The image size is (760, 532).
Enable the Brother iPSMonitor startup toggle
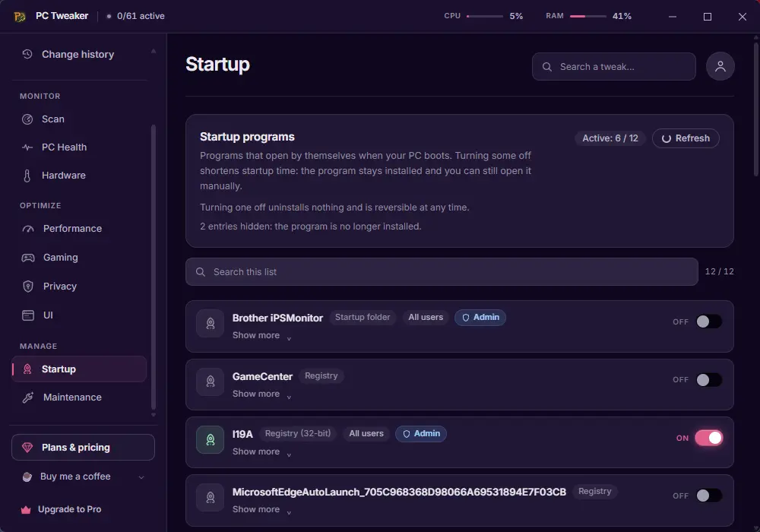[709, 321]
